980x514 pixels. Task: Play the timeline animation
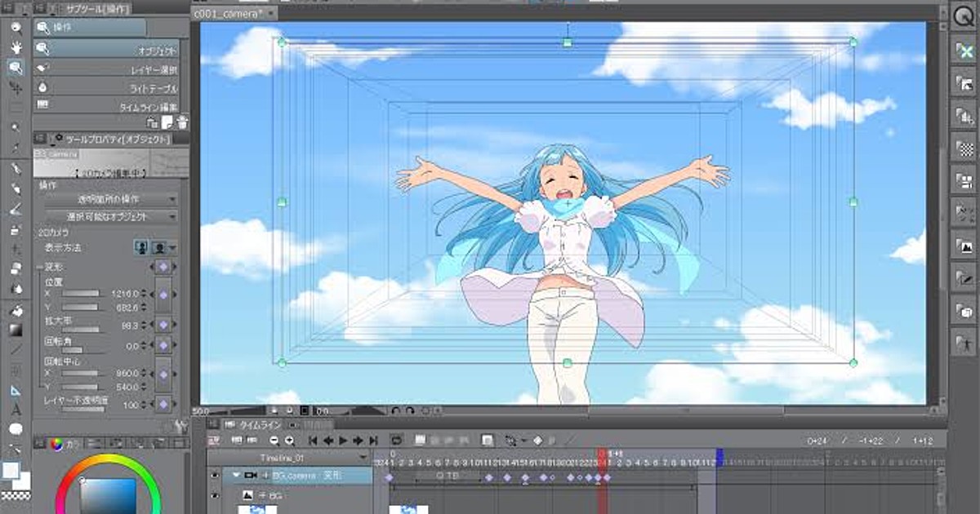tap(344, 440)
